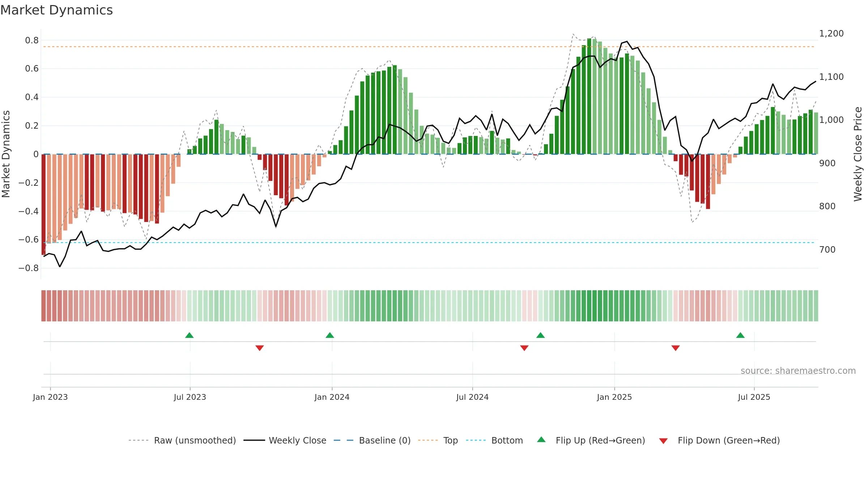Viewport: 868px width, 488px height.
Task: Select the flip-down marker after Jul 2024
Action: coord(524,348)
